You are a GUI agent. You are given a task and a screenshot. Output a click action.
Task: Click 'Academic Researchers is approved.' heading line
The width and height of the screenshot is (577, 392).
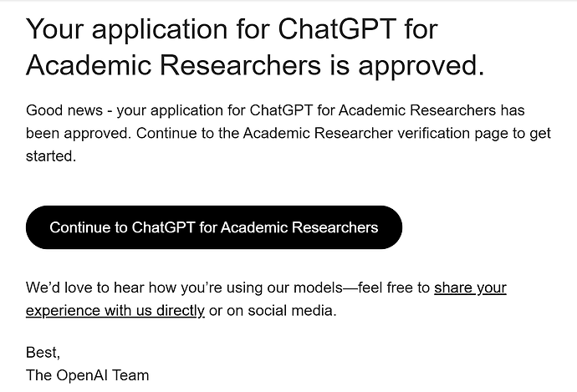tap(255, 64)
